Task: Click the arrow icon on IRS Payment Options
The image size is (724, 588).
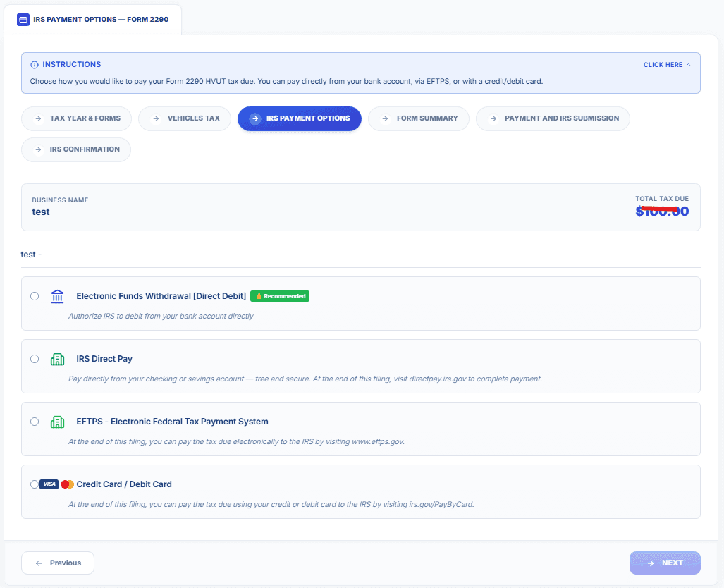Action: pyautogui.click(x=255, y=118)
